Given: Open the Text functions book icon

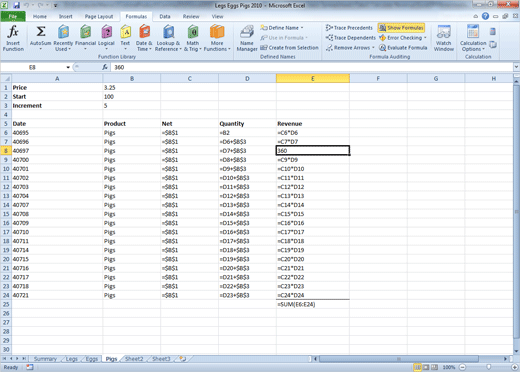Looking at the screenshot, I should click(125, 32).
